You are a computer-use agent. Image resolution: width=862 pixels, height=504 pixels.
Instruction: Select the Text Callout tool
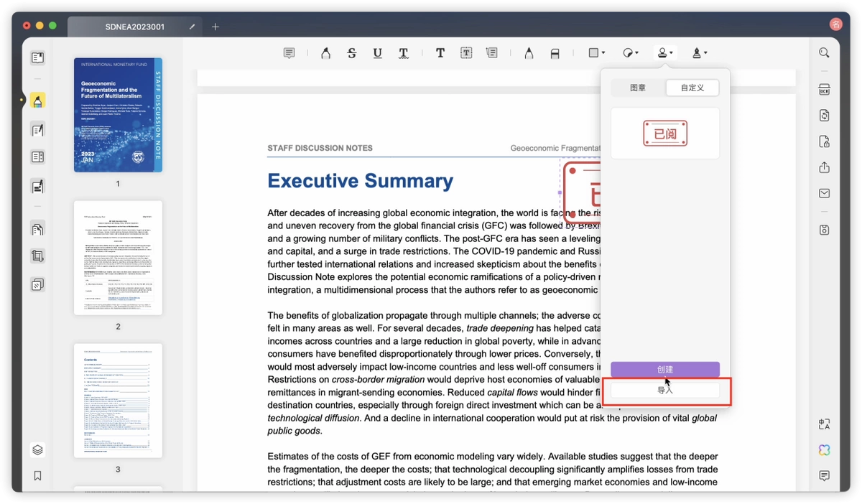pyautogui.click(x=492, y=53)
